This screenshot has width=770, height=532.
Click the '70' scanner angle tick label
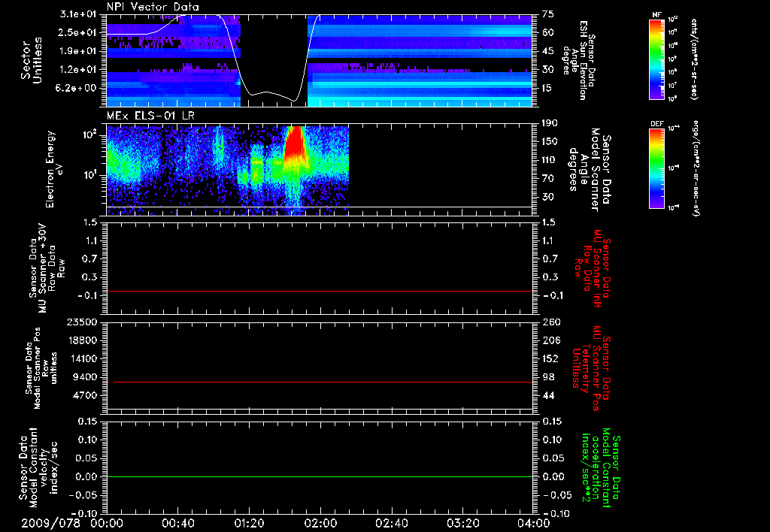coord(548,179)
